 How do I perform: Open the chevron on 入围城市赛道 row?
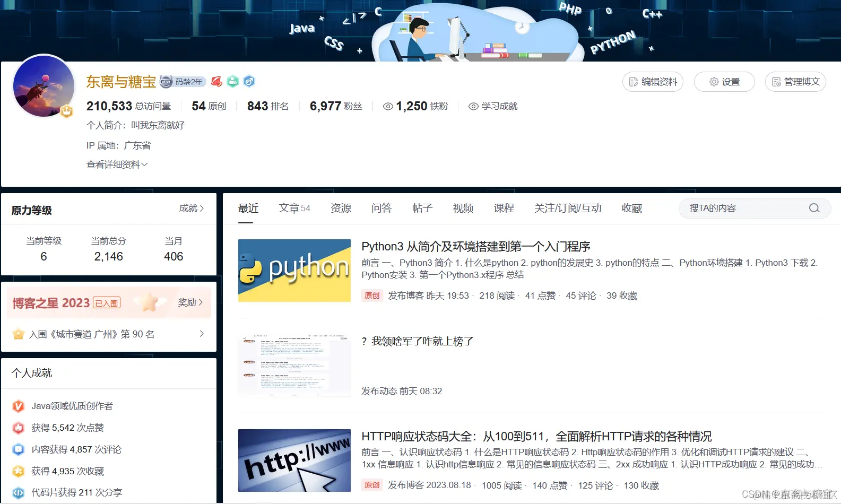tap(202, 334)
